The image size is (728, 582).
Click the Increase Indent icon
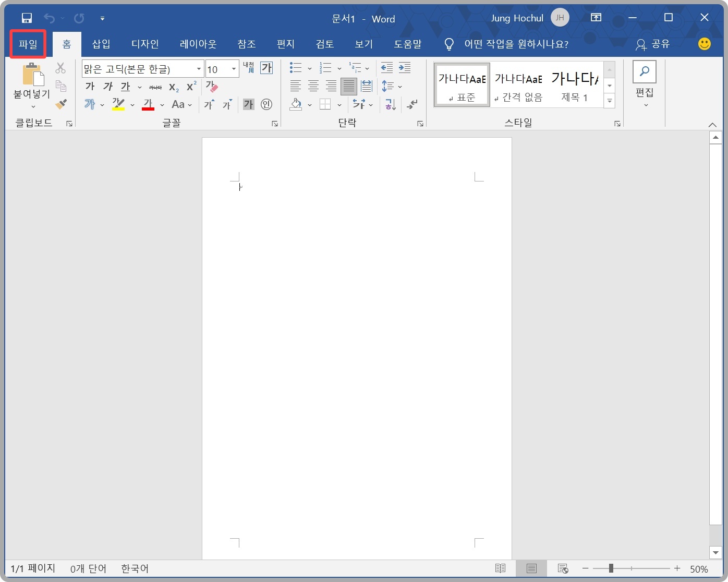405,68
